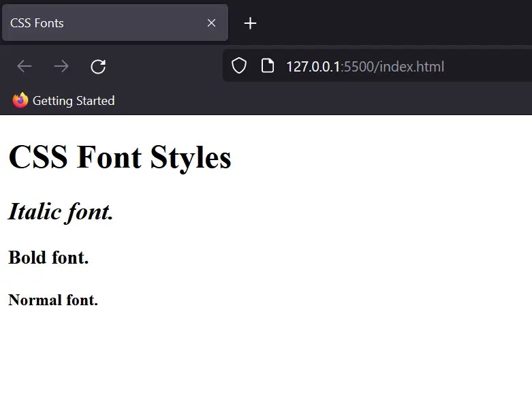Open a new tab with plus button

tap(251, 23)
